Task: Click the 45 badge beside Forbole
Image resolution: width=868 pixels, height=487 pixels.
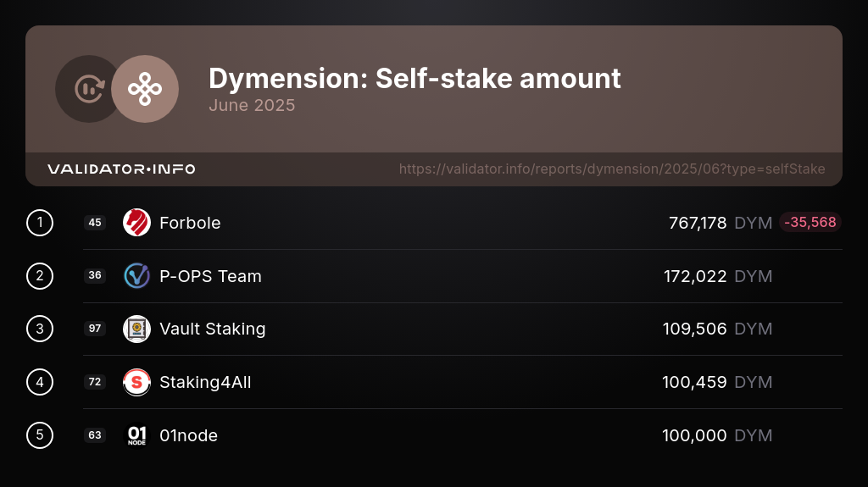Action: [95, 223]
